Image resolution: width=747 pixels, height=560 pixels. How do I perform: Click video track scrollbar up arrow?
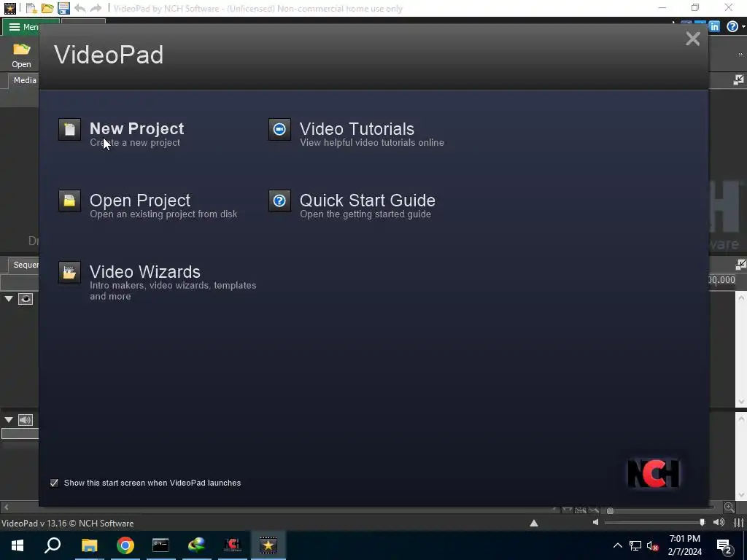tap(741, 298)
